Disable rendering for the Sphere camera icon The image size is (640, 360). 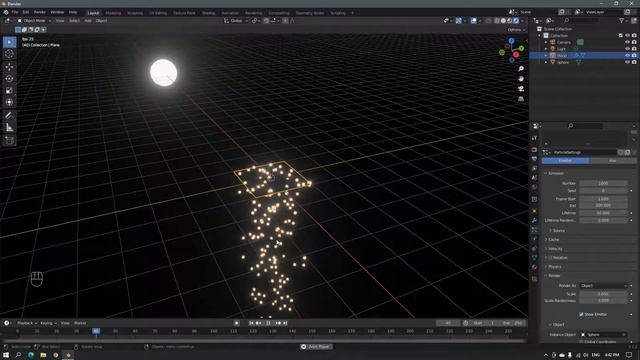click(x=634, y=62)
